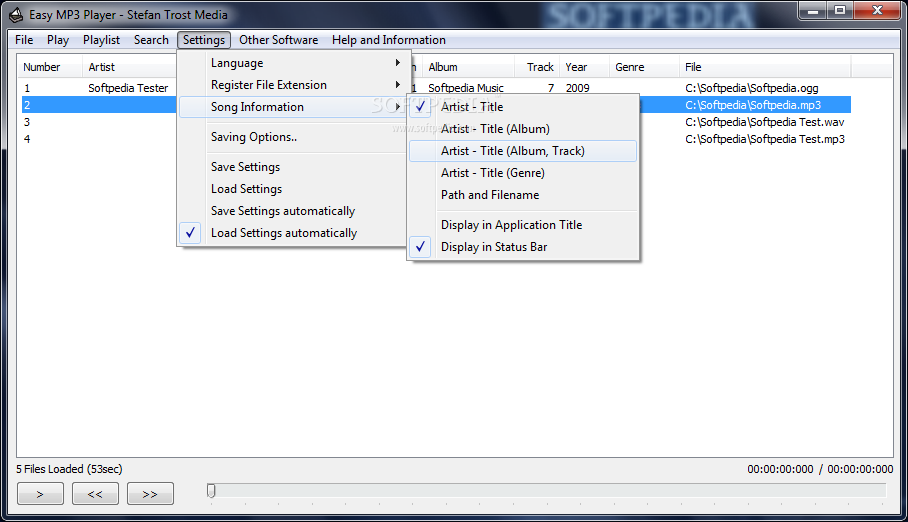Open Saving Options dialog
Screen dimensions: 908x522
[x=292, y=137]
